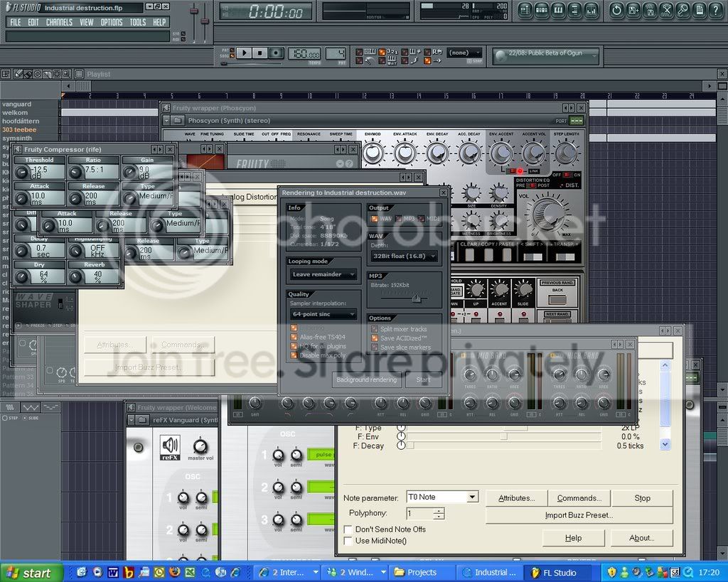Viewport: 728px width, 582px height.
Task: Open the question mark help icon
Action: pyautogui.click(x=717, y=10)
